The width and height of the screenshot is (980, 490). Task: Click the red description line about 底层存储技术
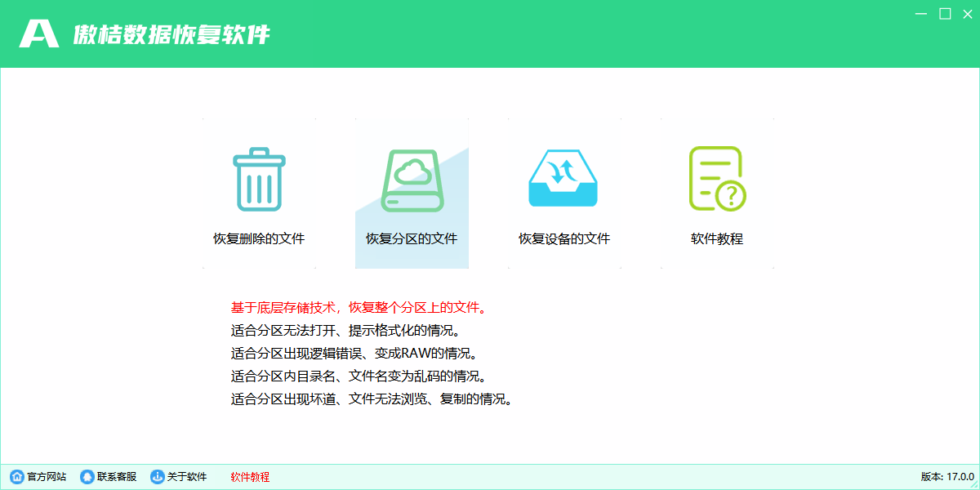pos(359,308)
